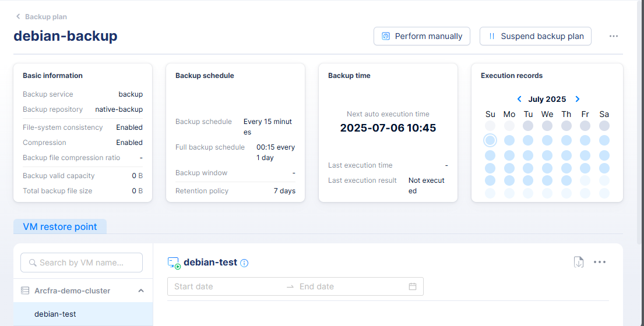644x326 pixels.
Task: Open the backup plan more options menu
Action: point(614,36)
